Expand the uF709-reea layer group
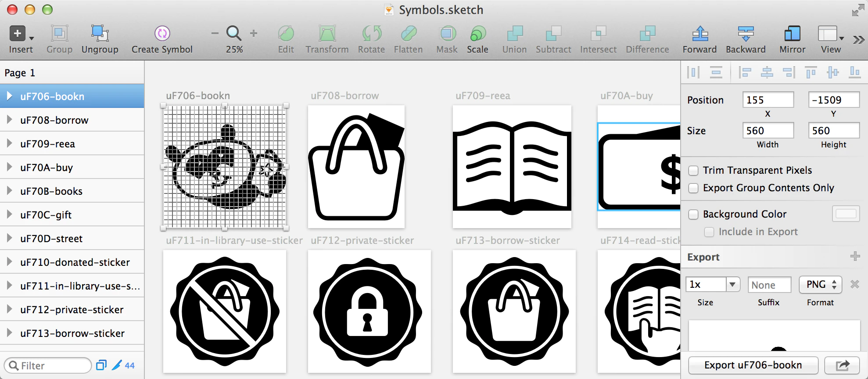The image size is (868, 379). 9,143
